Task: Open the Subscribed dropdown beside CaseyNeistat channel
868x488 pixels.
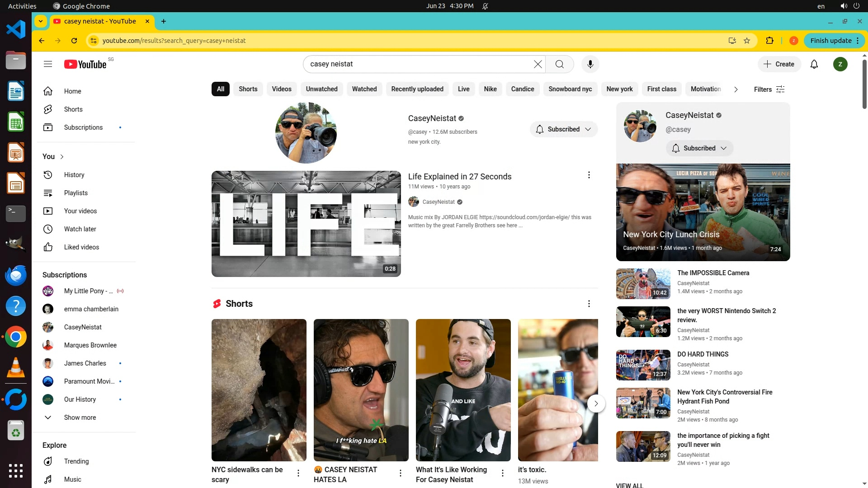Action: pyautogui.click(x=563, y=129)
